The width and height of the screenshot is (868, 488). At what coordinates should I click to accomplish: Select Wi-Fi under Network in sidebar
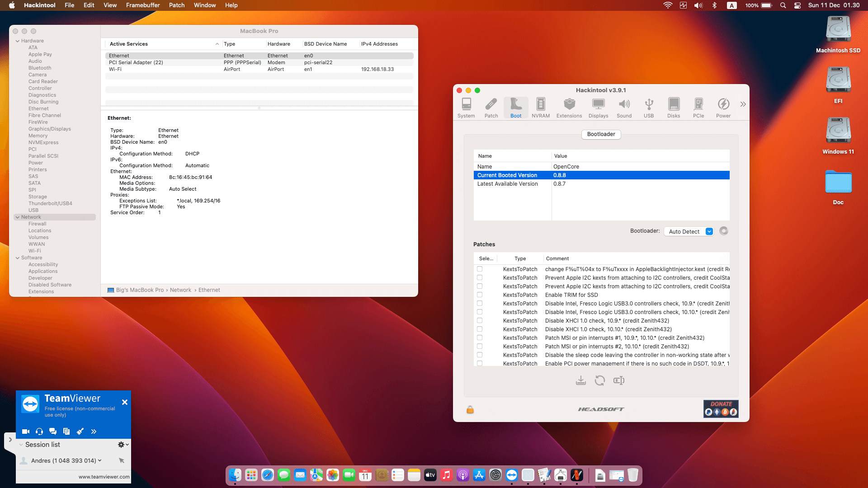point(35,251)
